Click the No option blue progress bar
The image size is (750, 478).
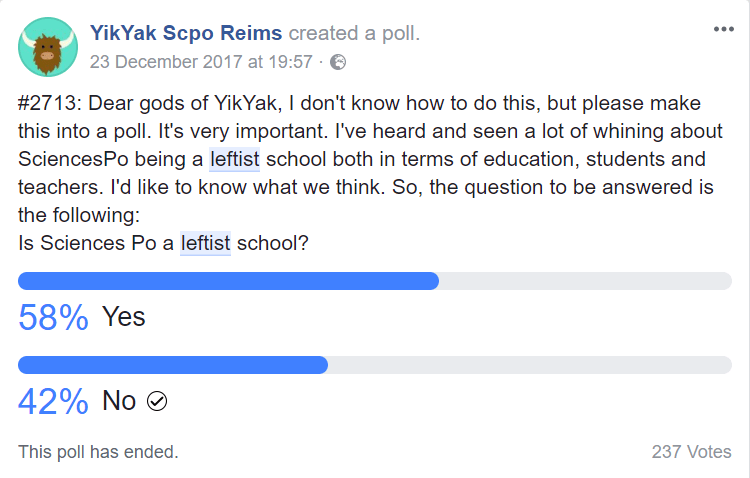[173, 365]
